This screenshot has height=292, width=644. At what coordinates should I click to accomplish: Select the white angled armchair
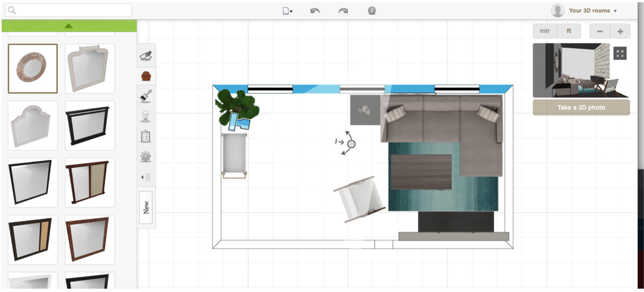coord(359,199)
